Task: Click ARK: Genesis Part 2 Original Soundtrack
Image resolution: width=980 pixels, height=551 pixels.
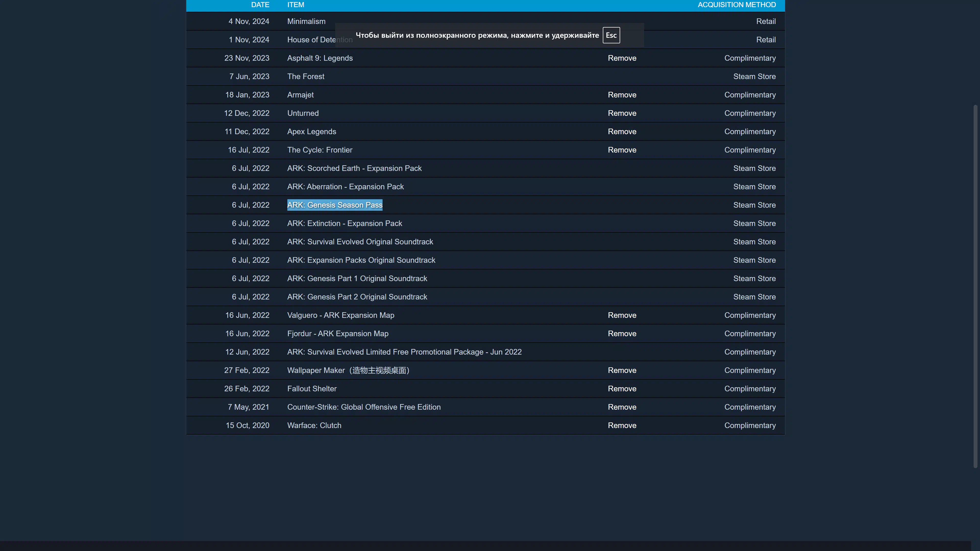Action: (x=357, y=297)
